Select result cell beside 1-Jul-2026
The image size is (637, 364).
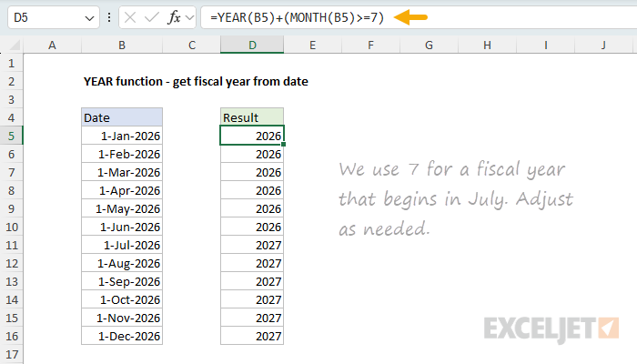click(x=252, y=246)
